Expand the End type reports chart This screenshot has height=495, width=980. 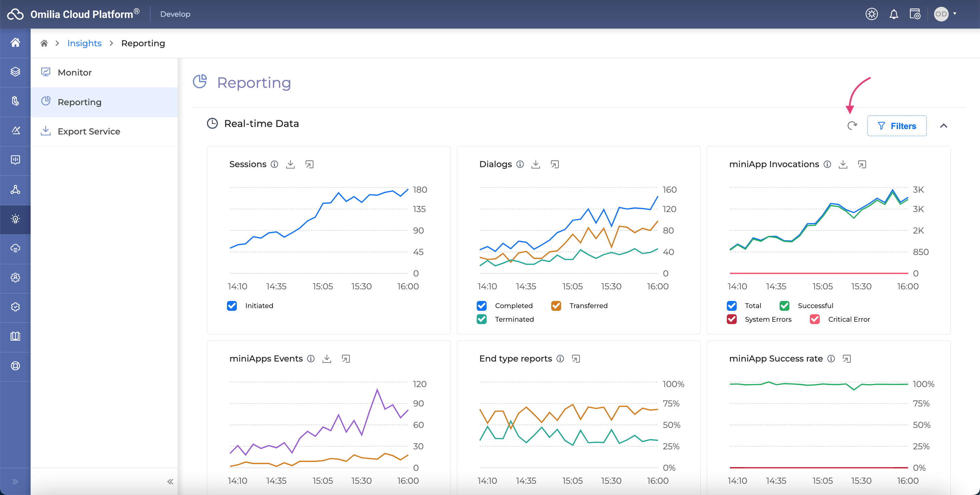[576, 359]
